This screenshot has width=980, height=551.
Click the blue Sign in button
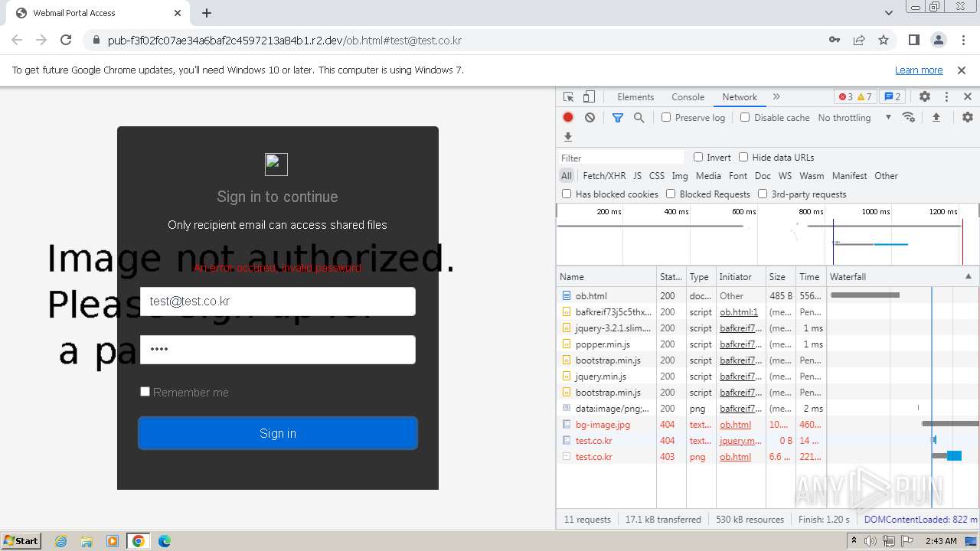click(278, 433)
